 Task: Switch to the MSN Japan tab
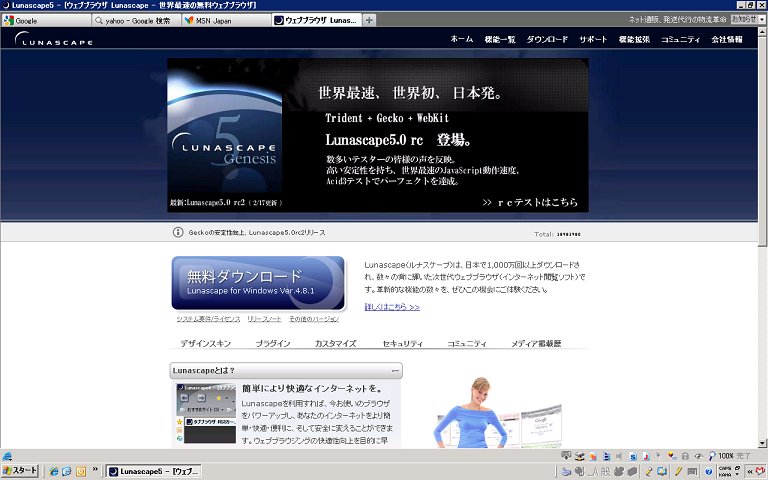(x=226, y=21)
